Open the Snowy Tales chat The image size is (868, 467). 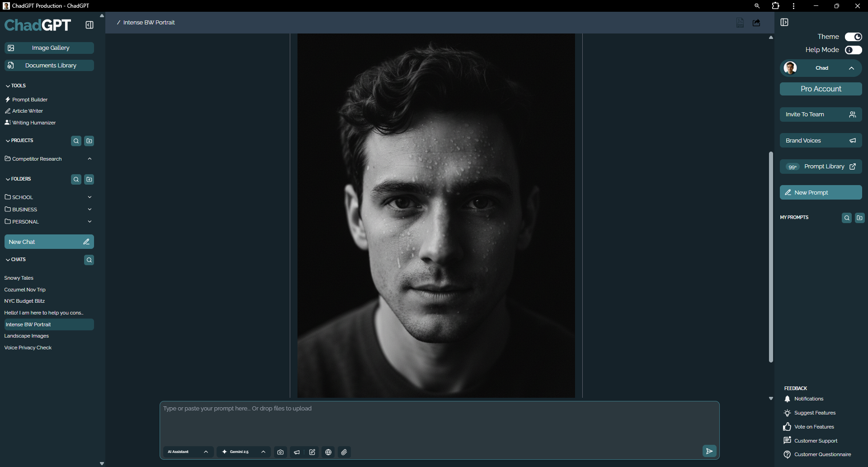pyautogui.click(x=19, y=277)
